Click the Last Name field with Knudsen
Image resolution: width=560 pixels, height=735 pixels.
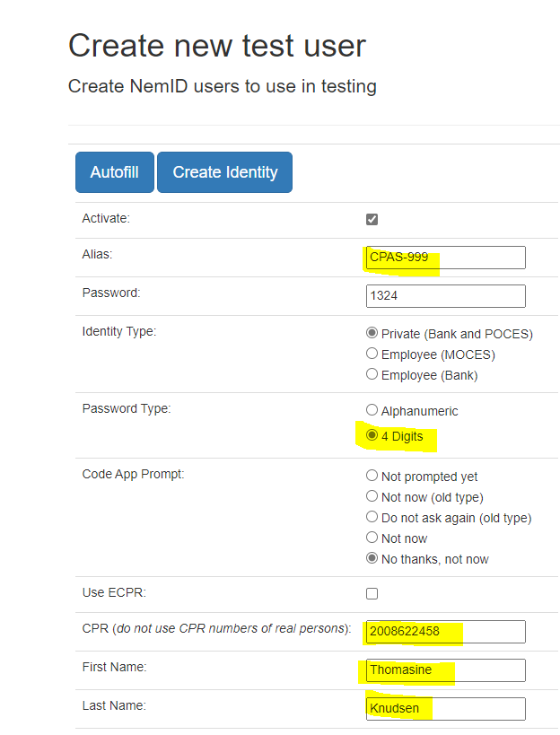click(445, 709)
